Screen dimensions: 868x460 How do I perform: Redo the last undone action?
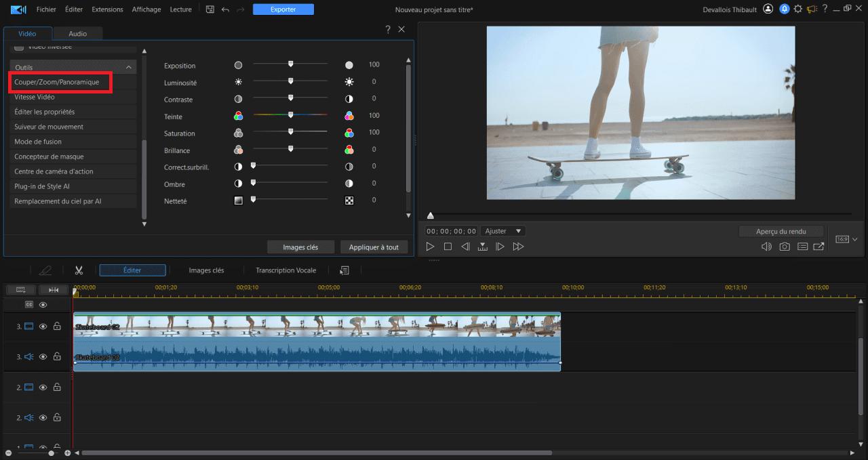[x=241, y=9]
